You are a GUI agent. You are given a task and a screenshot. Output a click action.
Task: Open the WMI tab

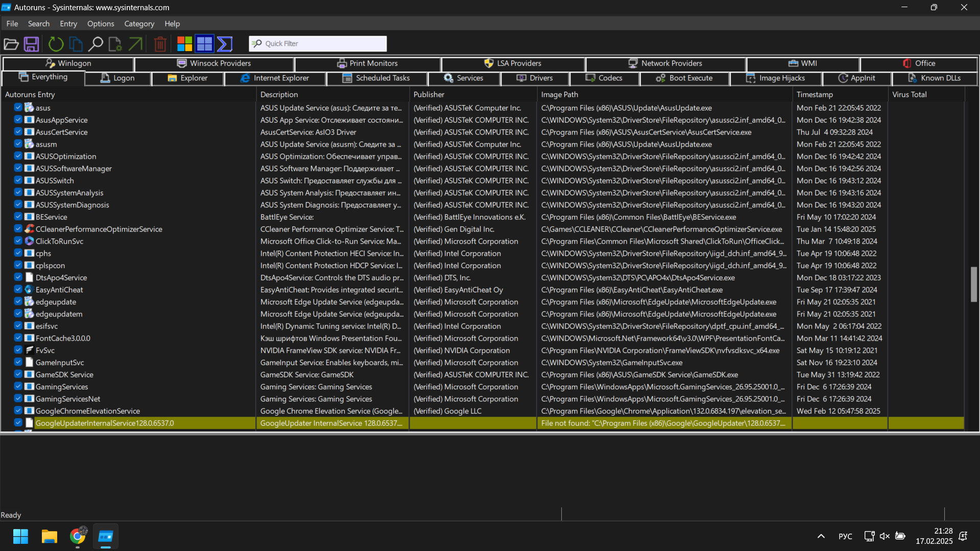[803, 63]
